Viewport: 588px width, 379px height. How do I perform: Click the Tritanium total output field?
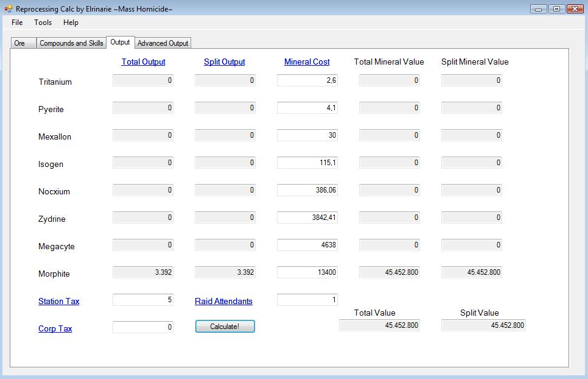click(x=143, y=80)
